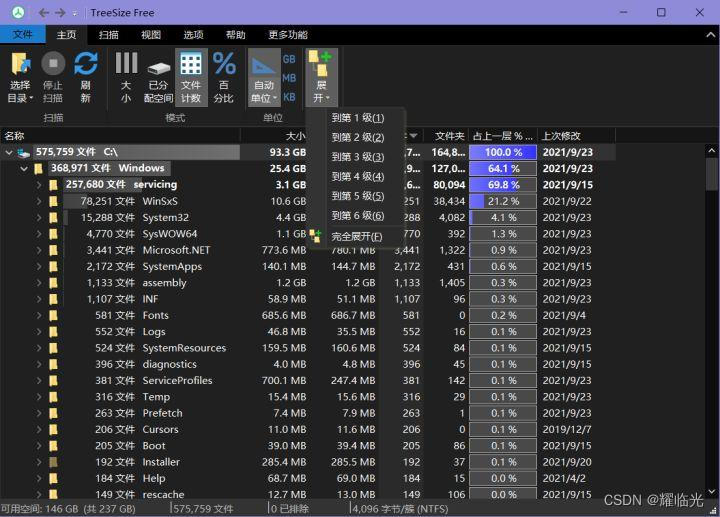The width and height of the screenshot is (720, 517).
Task: Switch to the 视图 ribbon tab
Action: pyautogui.click(x=151, y=34)
